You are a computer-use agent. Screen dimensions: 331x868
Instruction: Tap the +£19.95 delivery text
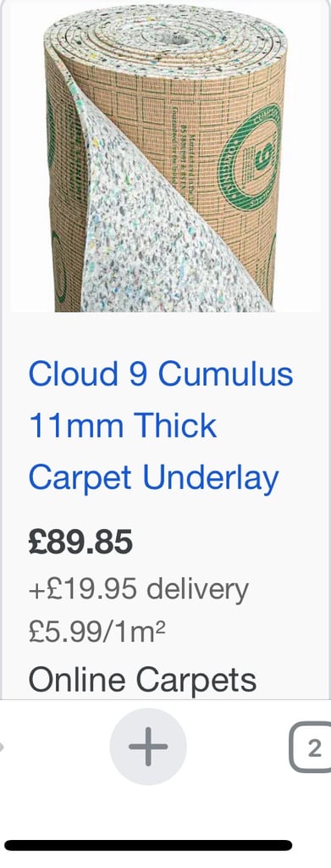click(x=139, y=590)
